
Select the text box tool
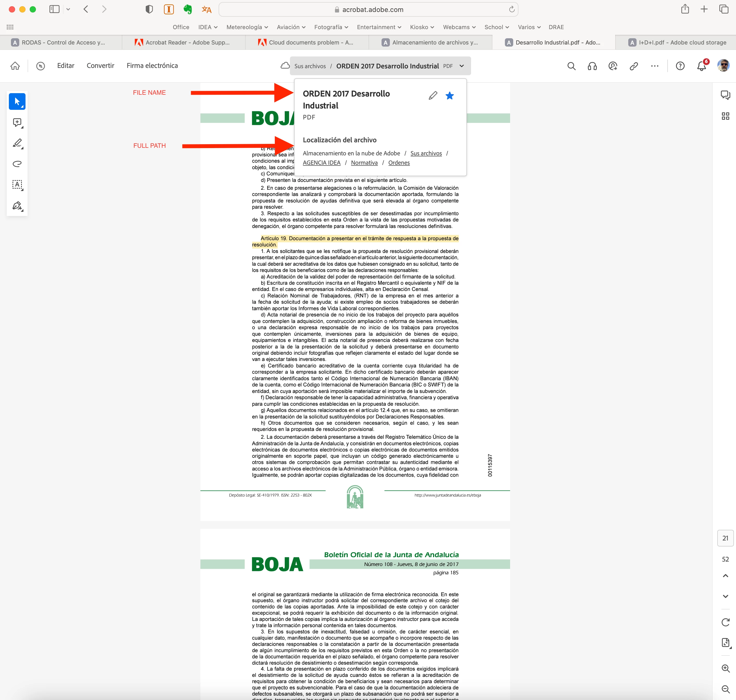pos(17,184)
